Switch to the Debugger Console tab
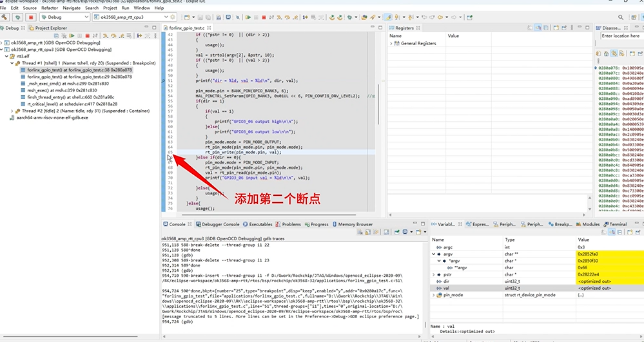Screen dimensions: 644x342 pyautogui.click(x=221, y=224)
